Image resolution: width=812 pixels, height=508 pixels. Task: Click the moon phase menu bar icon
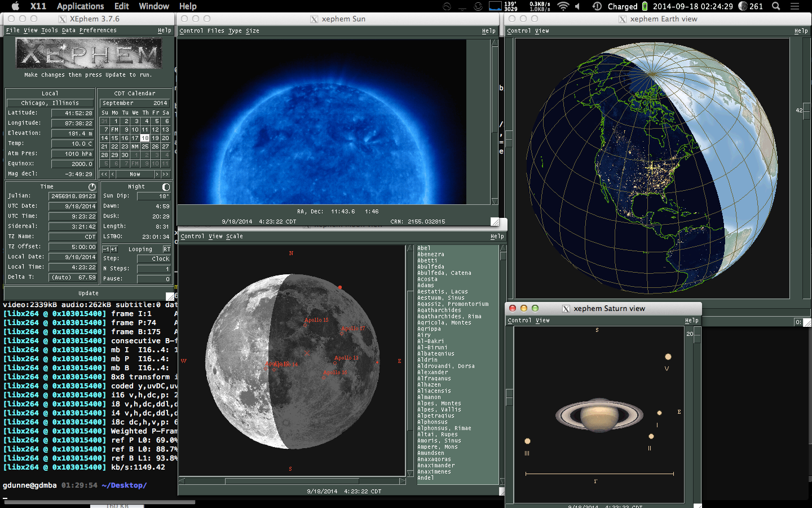(743, 6)
